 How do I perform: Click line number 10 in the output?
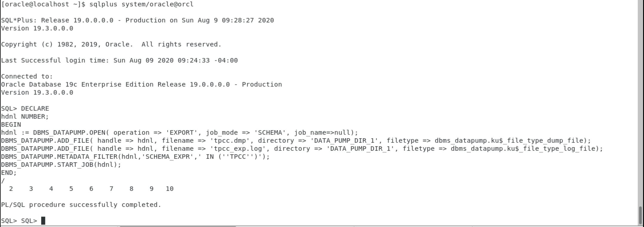pos(169,189)
